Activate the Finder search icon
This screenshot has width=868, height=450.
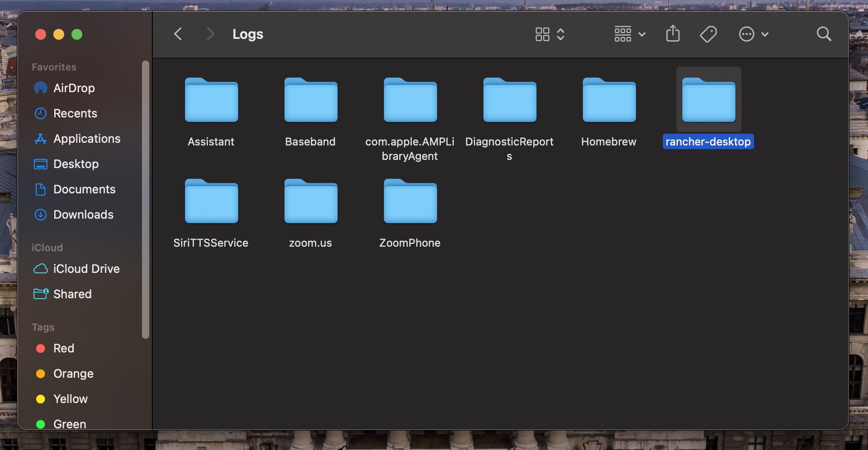(824, 34)
